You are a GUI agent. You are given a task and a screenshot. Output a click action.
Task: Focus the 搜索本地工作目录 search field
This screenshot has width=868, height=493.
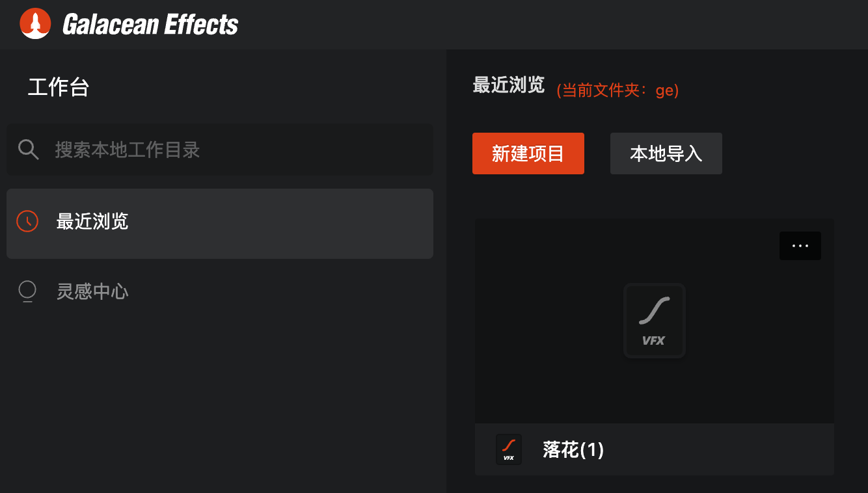[220, 150]
